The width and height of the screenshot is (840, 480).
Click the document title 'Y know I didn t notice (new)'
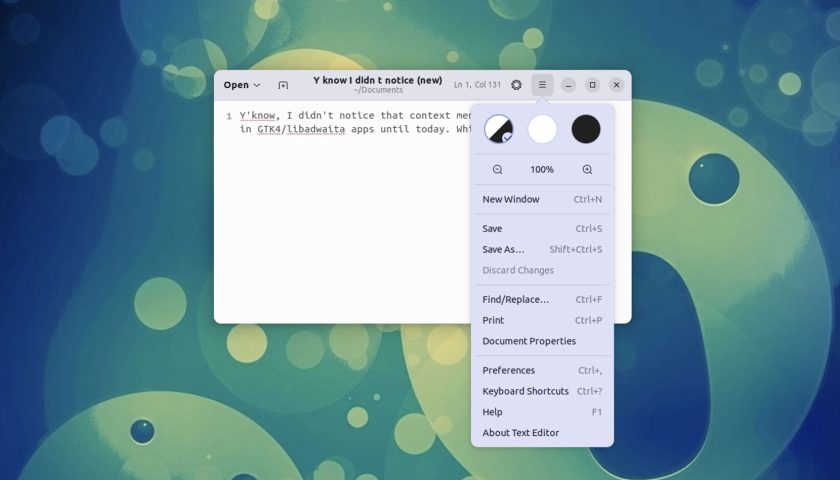click(x=378, y=80)
